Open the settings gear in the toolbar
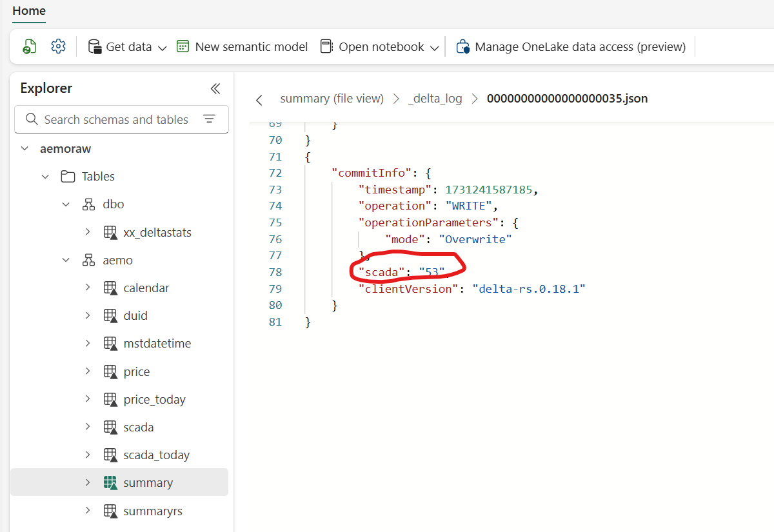Image resolution: width=774 pixels, height=532 pixels. [x=59, y=46]
